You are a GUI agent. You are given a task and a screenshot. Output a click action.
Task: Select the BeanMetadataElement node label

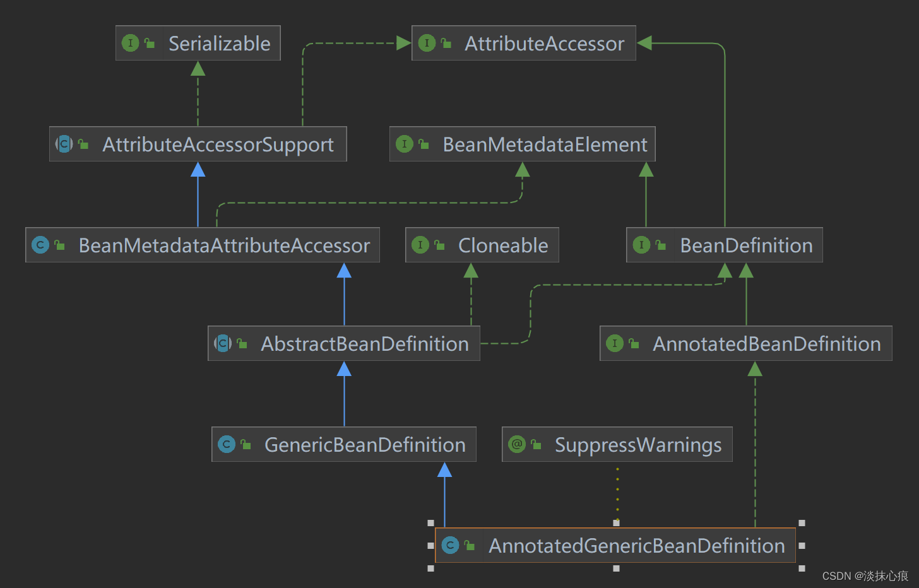click(x=545, y=144)
